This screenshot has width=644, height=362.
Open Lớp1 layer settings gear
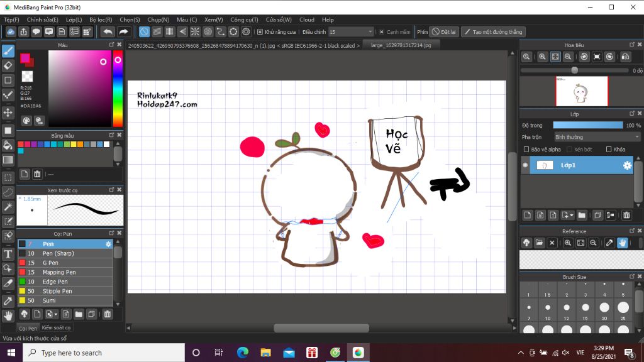627,165
